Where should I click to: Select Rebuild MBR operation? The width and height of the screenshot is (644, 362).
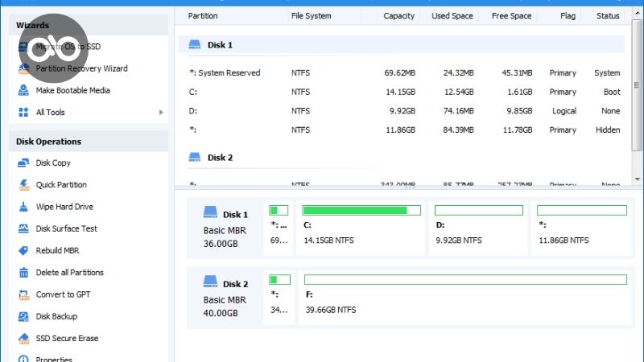pyautogui.click(x=57, y=250)
